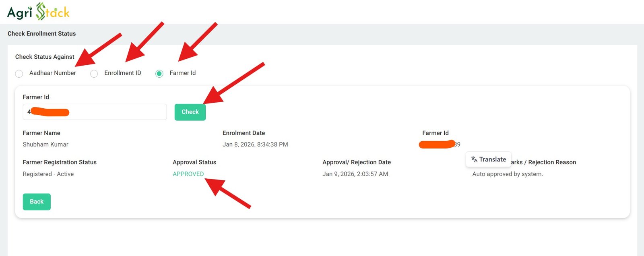Click the Check Enrollment Status page heading
Screen dimensions: 644x256
click(x=41, y=34)
